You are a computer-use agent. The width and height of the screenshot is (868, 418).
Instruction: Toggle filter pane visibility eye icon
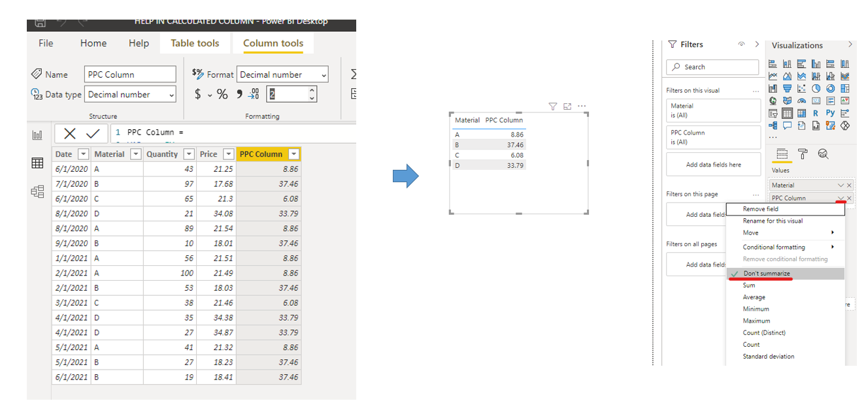pyautogui.click(x=741, y=44)
